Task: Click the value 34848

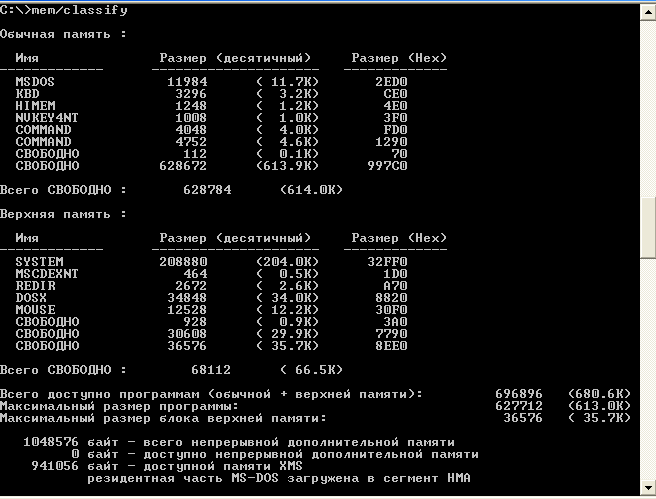Action: pyautogui.click(x=187, y=298)
